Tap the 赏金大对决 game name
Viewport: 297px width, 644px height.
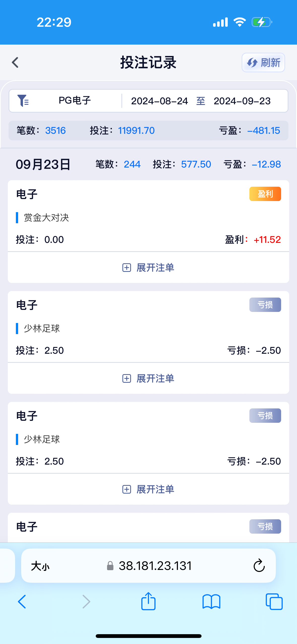tap(46, 218)
